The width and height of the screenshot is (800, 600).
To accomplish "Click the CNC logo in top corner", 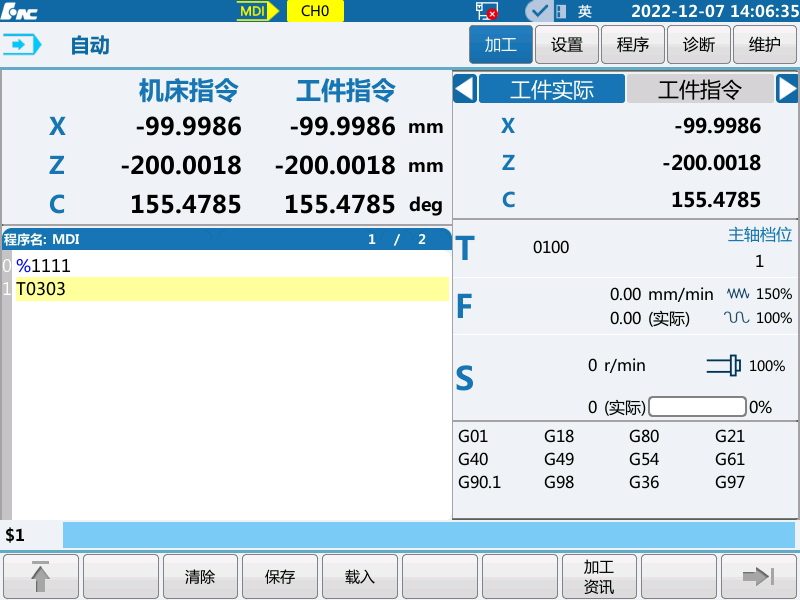I will 20,11.
